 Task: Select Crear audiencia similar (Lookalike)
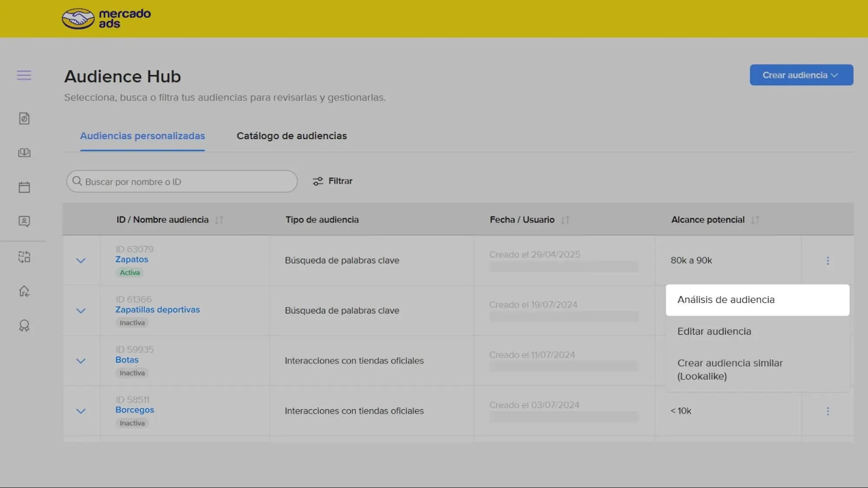pyautogui.click(x=757, y=369)
